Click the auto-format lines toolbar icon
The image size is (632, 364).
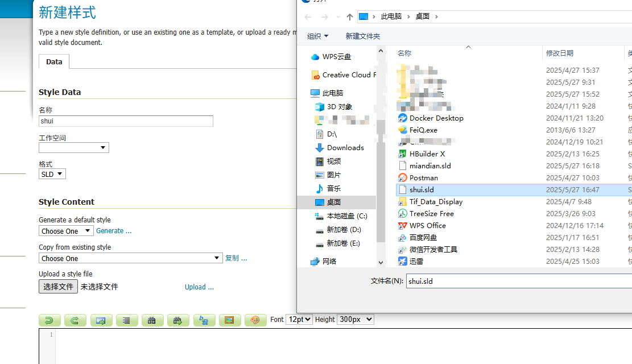click(126, 320)
